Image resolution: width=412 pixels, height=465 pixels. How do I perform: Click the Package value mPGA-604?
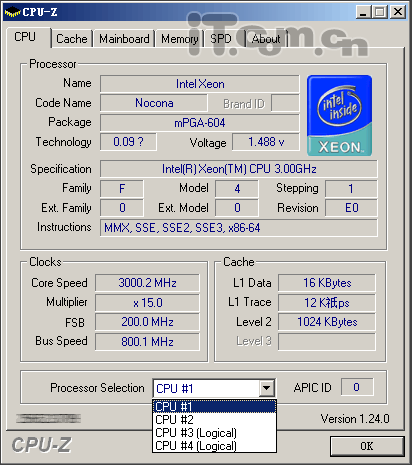(x=200, y=123)
